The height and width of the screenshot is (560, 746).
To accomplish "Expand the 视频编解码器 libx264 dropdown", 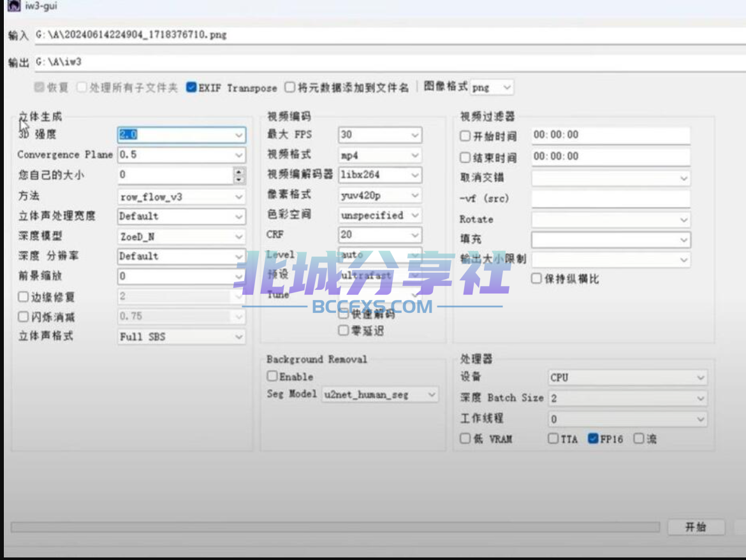I will pos(380,175).
